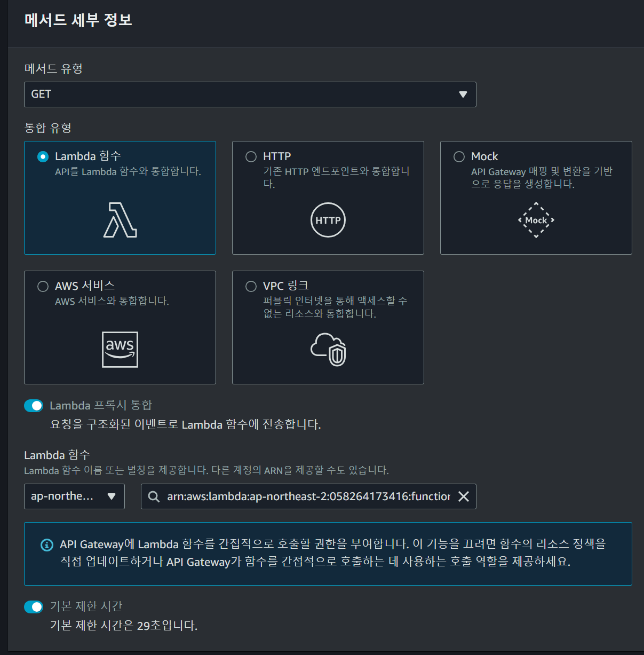
Task: Click the 통합 유형 label
Action: (48, 128)
